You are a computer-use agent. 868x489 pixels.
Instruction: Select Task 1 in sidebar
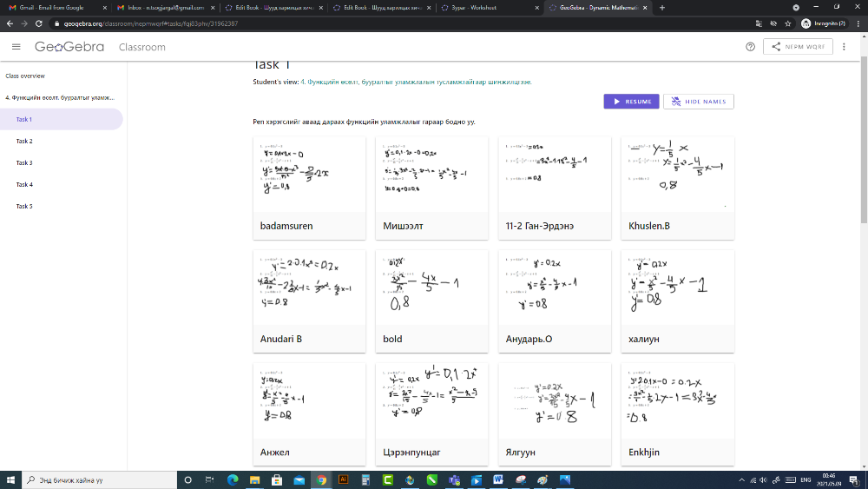(61, 119)
